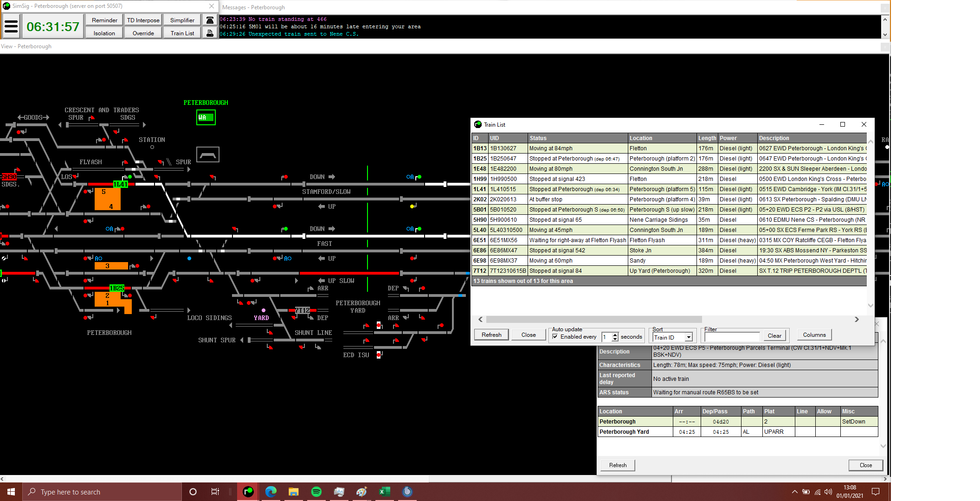This screenshot has width=980, height=501.
Task: Sort train list by ID column header
Action: point(480,138)
